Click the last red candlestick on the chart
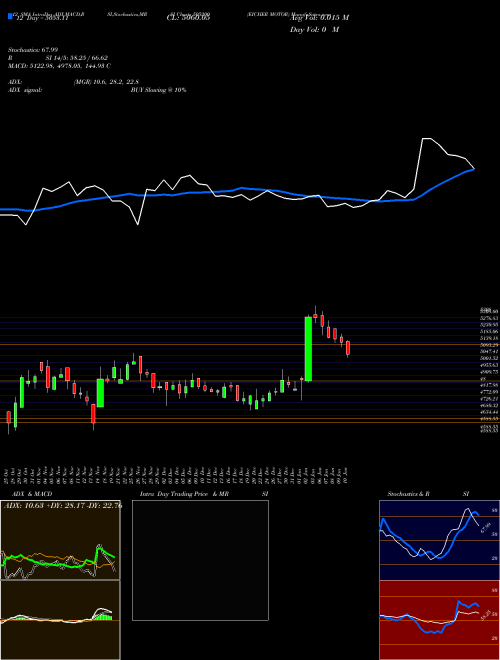The height and width of the screenshot is (660, 500). pyautogui.click(x=348, y=349)
